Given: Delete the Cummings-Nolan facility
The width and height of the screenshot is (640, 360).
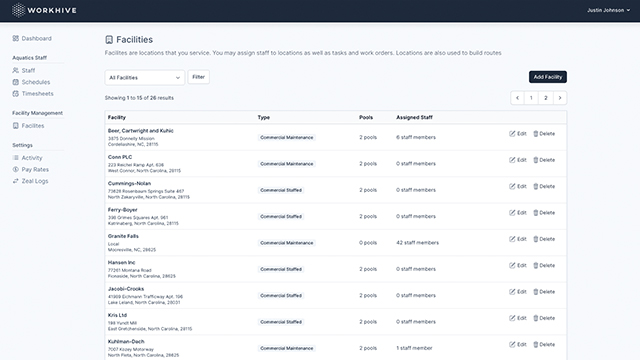Looking at the screenshot, I should (544, 186).
